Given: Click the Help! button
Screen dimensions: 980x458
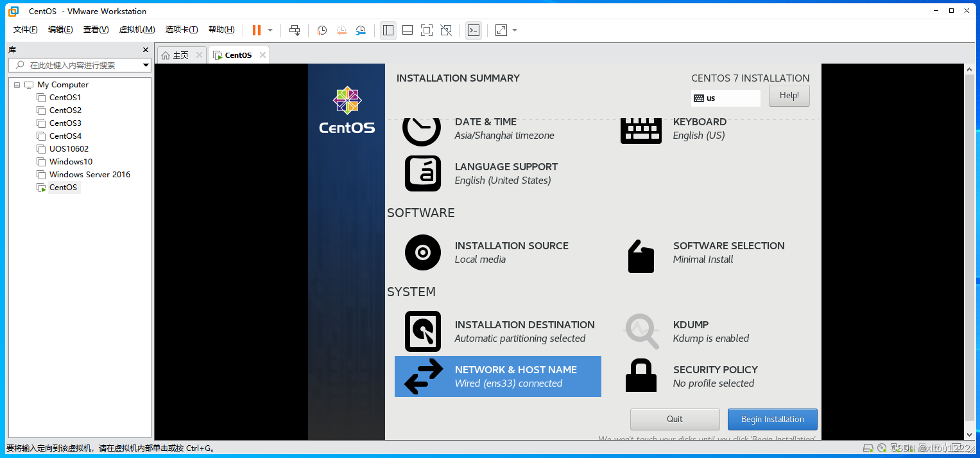Looking at the screenshot, I should pos(789,96).
